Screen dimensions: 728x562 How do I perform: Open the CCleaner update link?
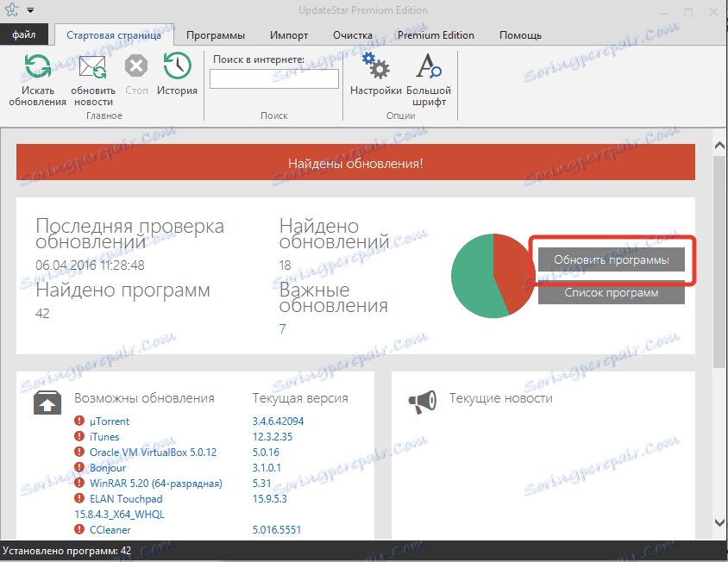tap(110, 529)
